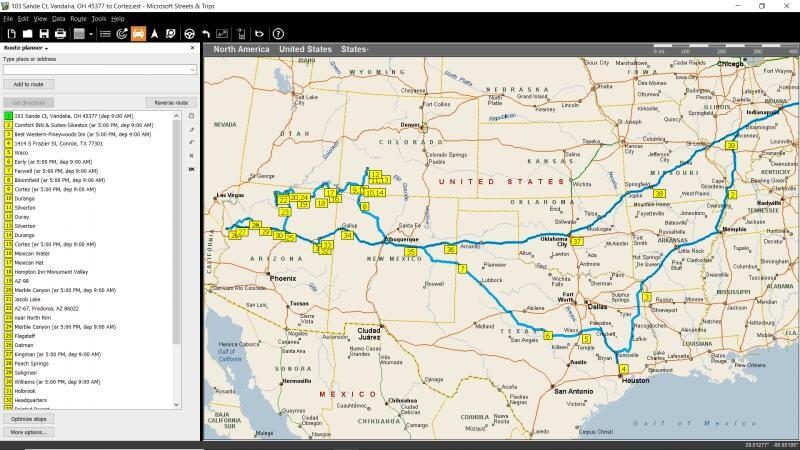Open the States- breadcrumb dropdown
The width and height of the screenshot is (800, 450).
tap(355, 49)
